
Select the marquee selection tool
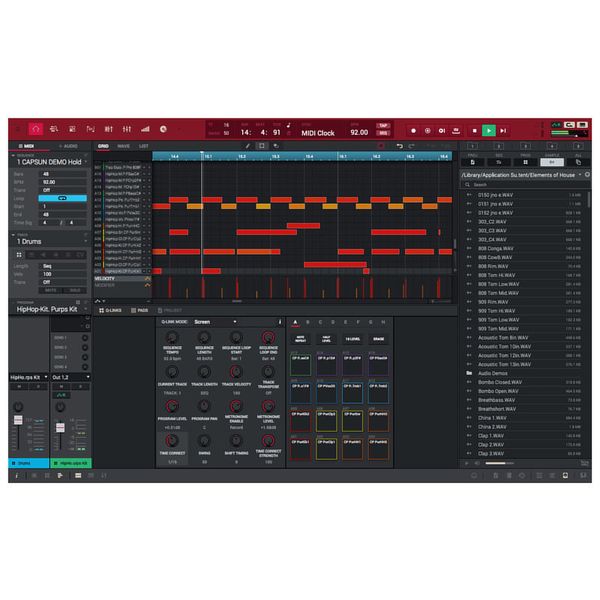tap(262, 146)
